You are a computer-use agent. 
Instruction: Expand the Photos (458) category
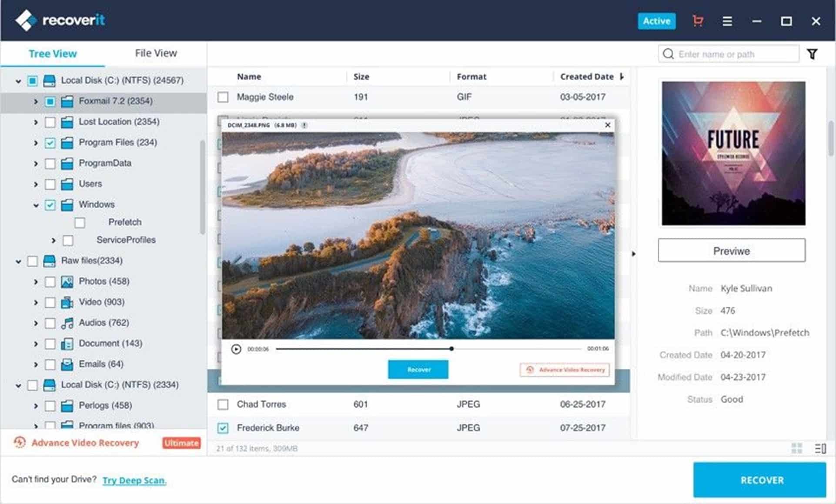36,282
